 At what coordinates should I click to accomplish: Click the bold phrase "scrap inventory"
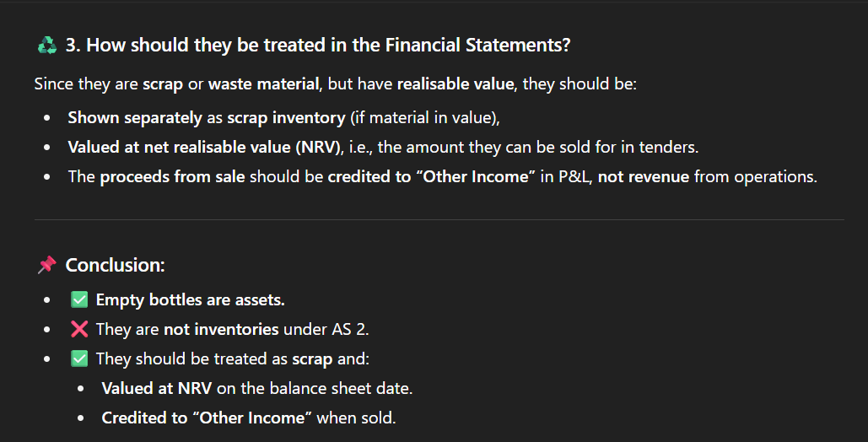click(286, 118)
